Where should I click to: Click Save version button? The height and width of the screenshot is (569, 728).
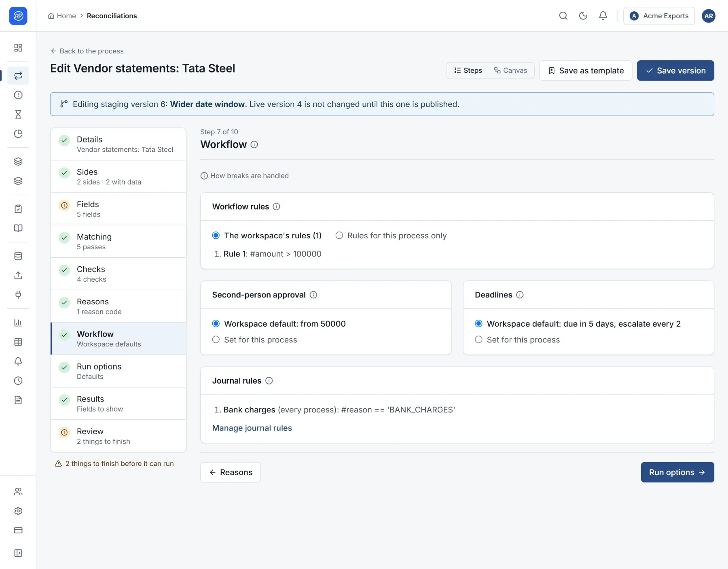pyautogui.click(x=675, y=70)
